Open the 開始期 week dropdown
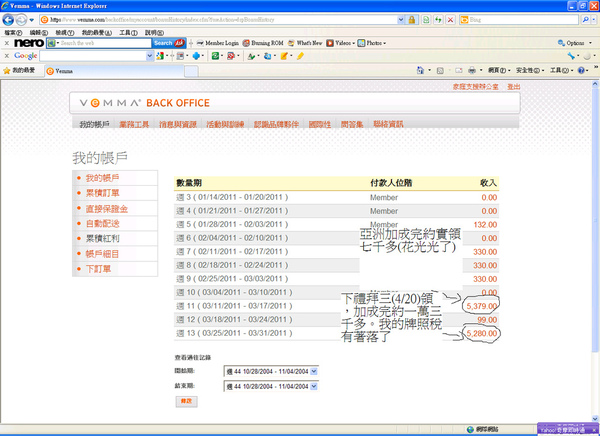Viewport: 600px width, 436px height. coord(271,371)
